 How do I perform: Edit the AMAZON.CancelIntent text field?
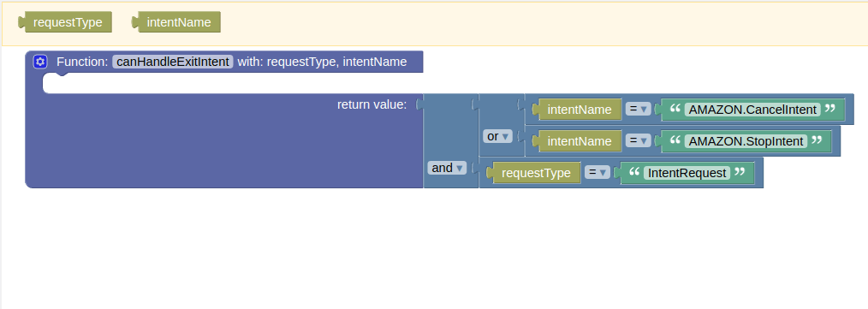[752, 110]
